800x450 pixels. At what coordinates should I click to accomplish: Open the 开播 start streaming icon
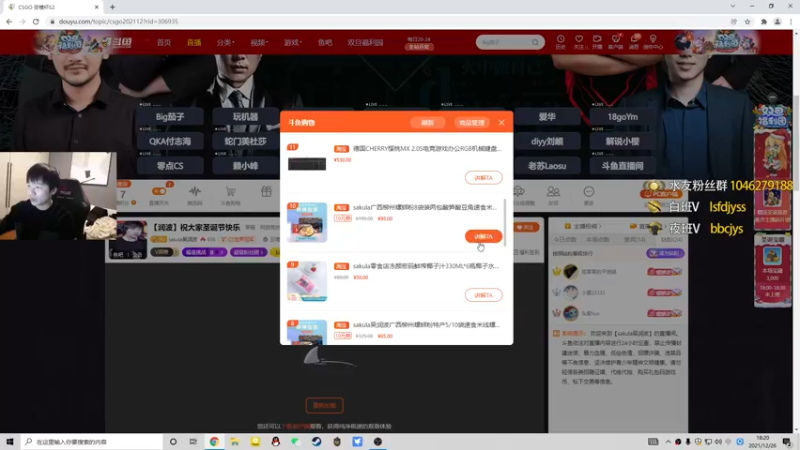pyautogui.click(x=597, y=42)
